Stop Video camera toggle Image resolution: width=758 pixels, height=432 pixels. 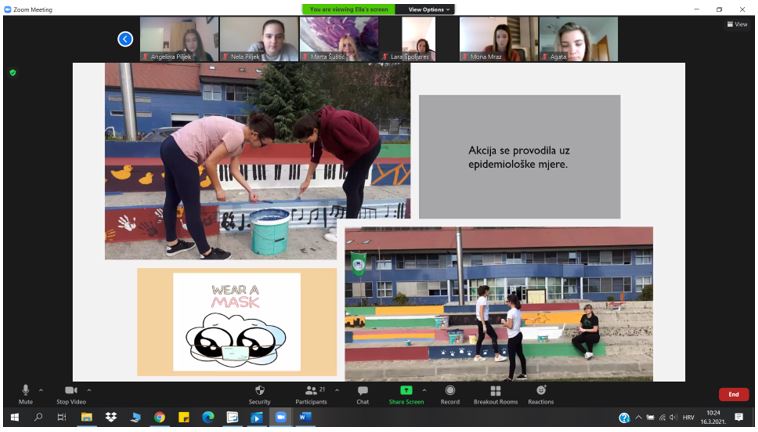(70, 391)
